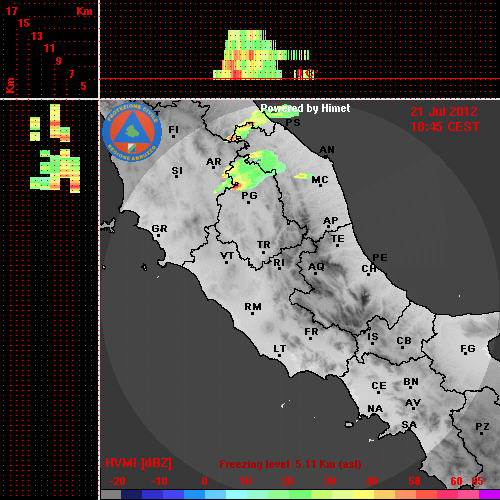The image size is (500, 500).
Task: Click the CE city label on map
Action: pos(379,386)
